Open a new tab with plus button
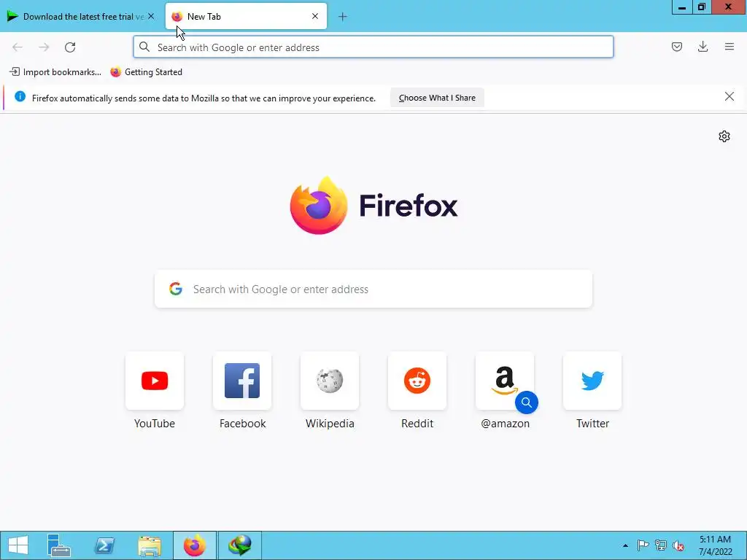The width and height of the screenshot is (747, 560). (343, 17)
